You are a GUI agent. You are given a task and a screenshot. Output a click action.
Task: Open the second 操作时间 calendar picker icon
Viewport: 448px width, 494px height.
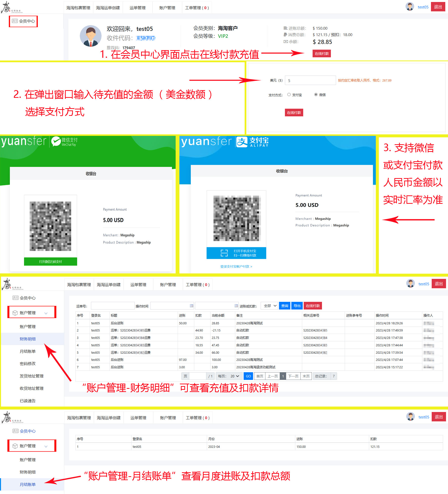tap(236, 306)
